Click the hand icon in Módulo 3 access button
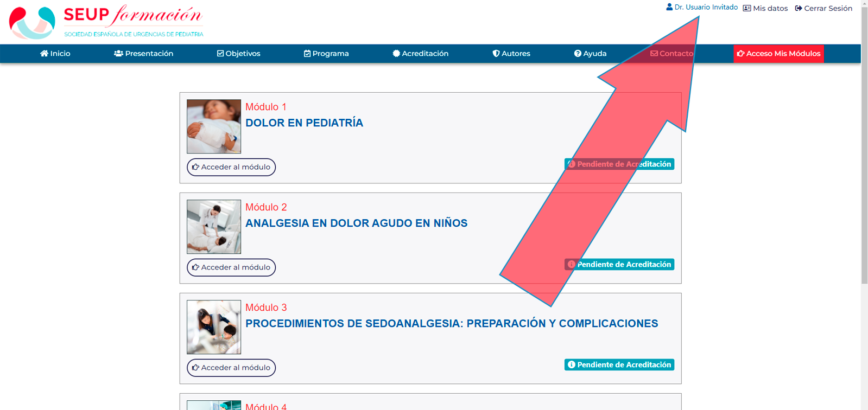This screenshot has width=868, height=410. point(195,368)
